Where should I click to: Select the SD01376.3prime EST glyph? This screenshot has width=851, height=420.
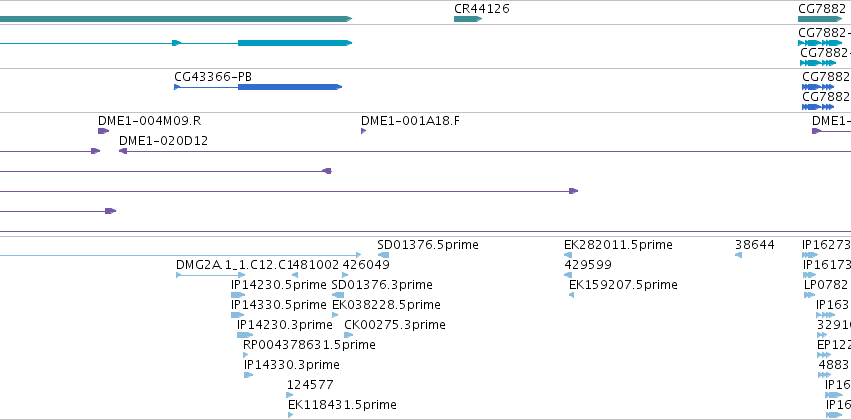point(338,295)
